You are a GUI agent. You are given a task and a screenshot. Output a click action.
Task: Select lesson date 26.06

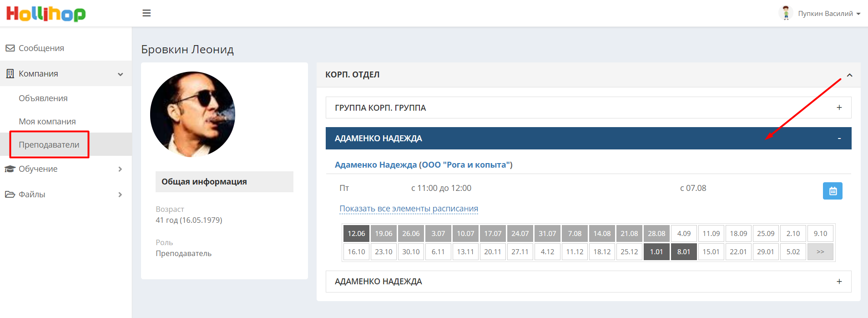(411, 234)
